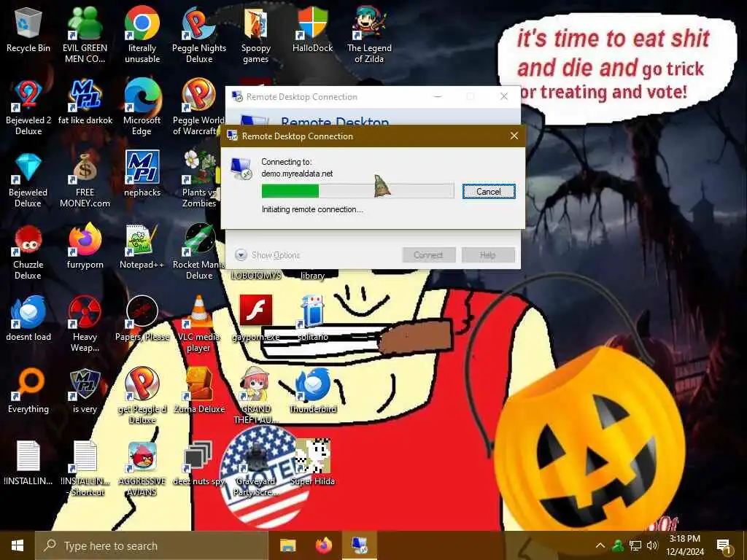The width and height of the screenshot is (747, 560).
Task: Open File Explorer from the taskbar
Action: 287,545
